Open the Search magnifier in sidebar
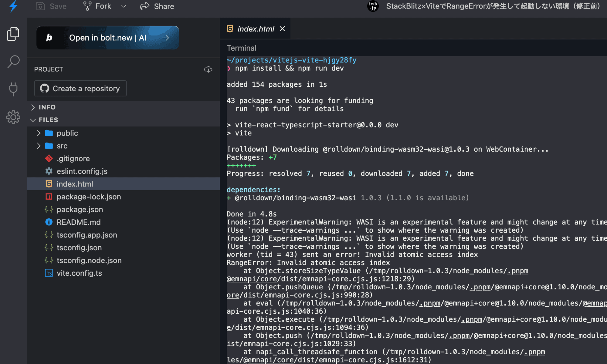Image resolution: width=607 pixels, height=364 pixels. click(x=13, y=62)
